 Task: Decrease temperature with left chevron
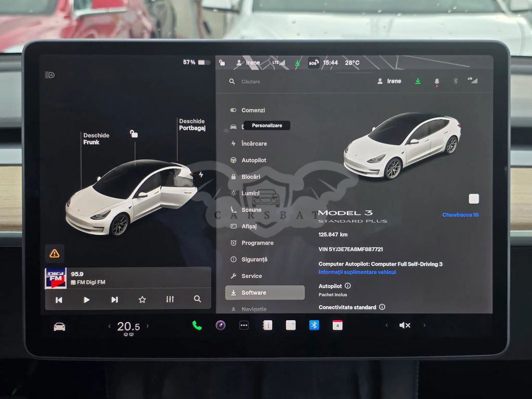(110, 326)
